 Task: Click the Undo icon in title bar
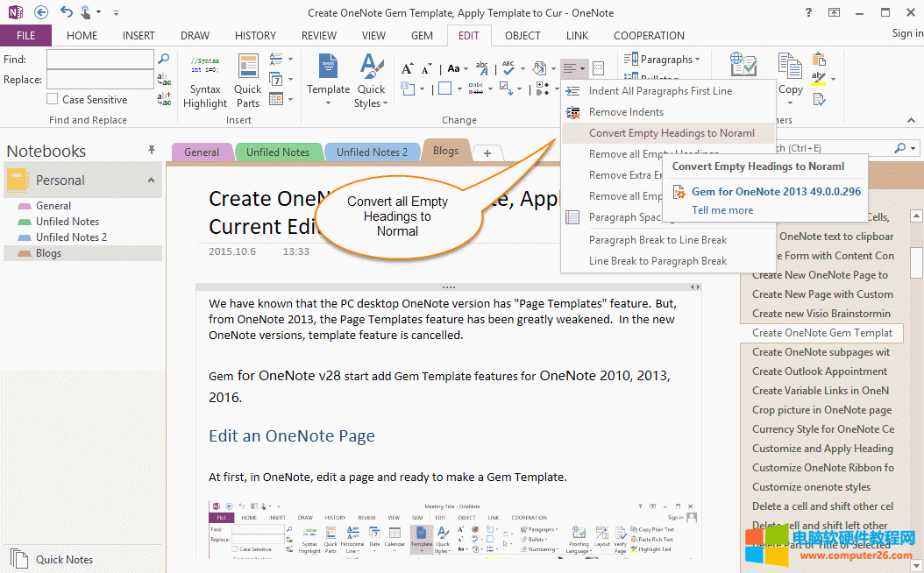(67, 12)
